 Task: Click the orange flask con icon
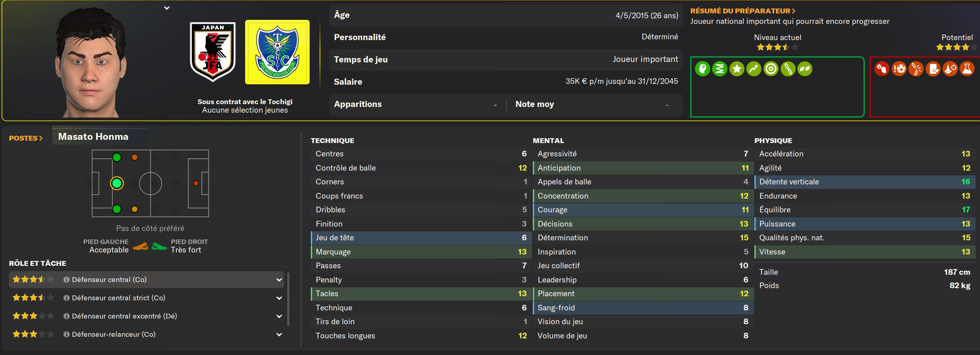(x=967, y=69)
